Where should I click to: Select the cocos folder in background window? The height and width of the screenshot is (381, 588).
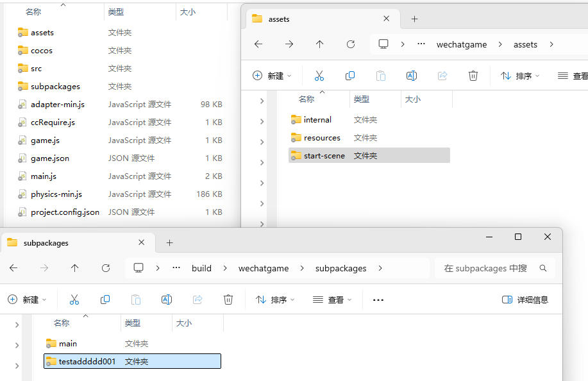coord(120,50)
